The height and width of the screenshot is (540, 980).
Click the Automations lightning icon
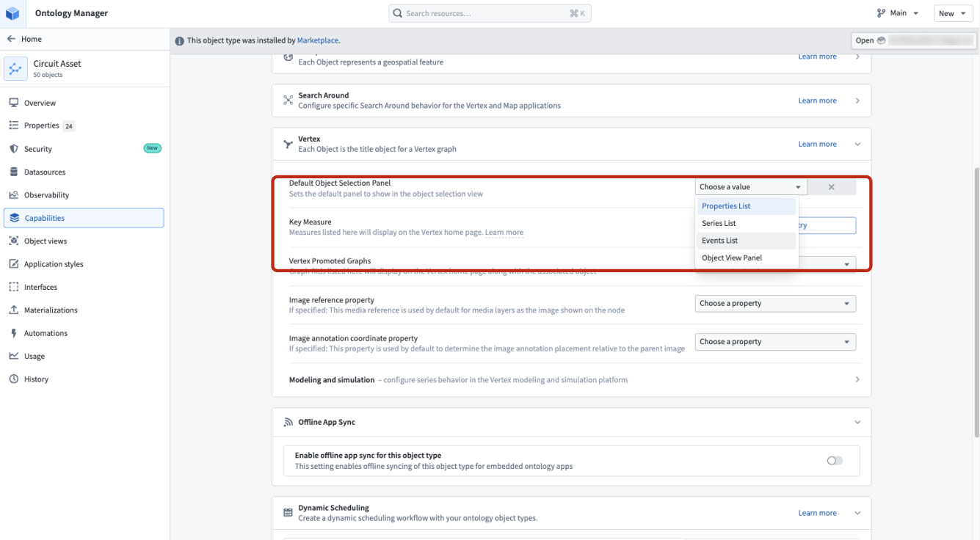[15, 332]
